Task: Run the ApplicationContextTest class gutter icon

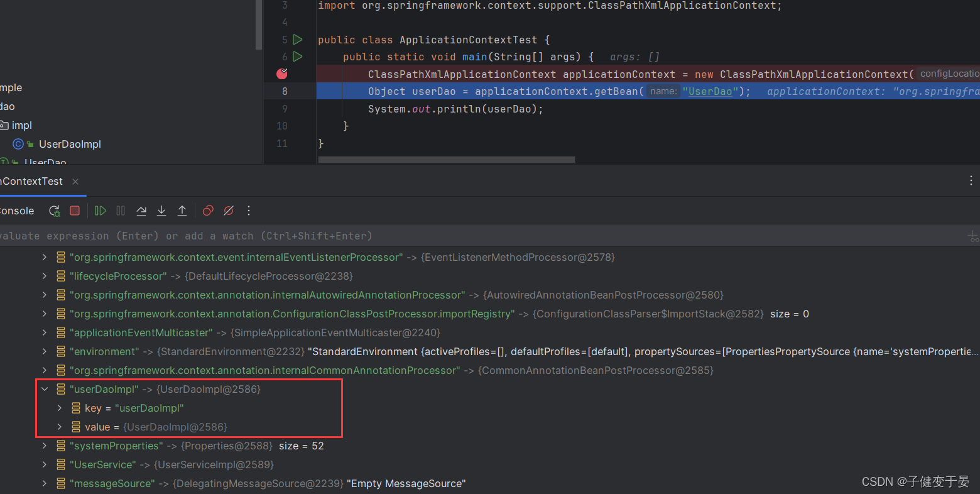Action: point(298,40)
